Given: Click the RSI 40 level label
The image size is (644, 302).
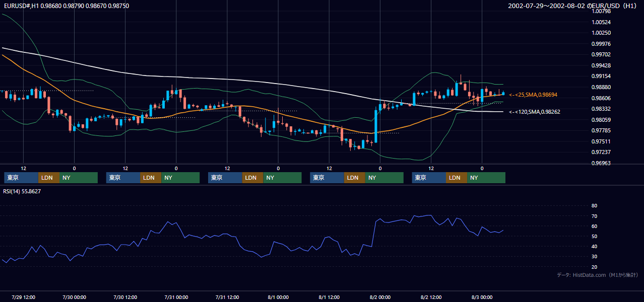Looking at the screenshot, I should 594,246.
